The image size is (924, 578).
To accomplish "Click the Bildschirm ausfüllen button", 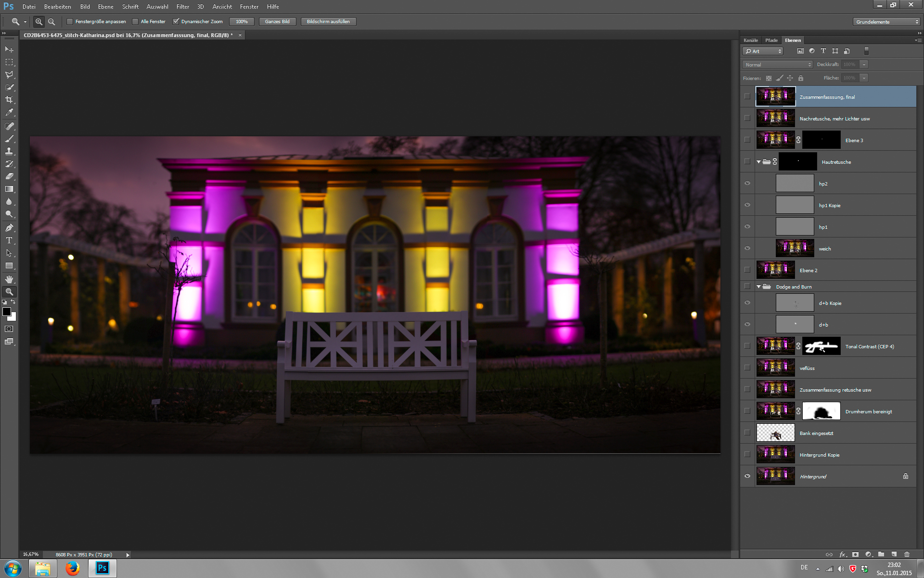I will click(328, 22).
